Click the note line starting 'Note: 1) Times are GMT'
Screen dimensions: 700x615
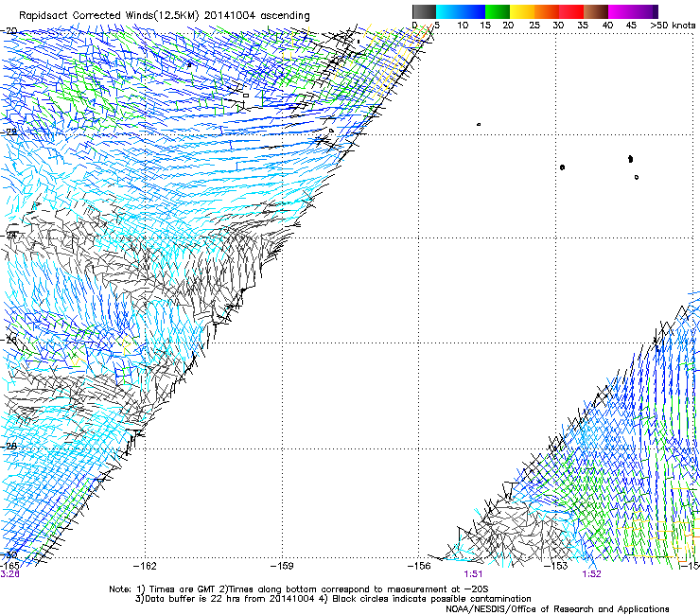tap(299, 589)
